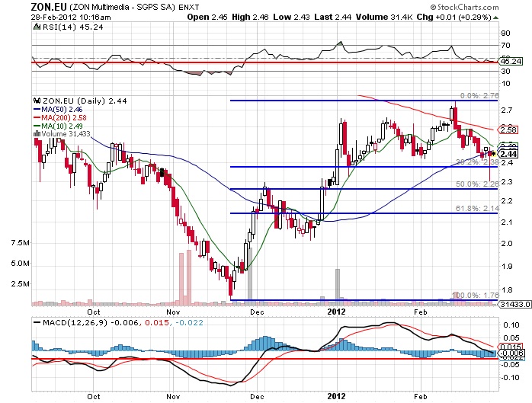This screenshot has width=532, height=403.
Task: Click the ZON.EU ticker symbol title
Action: tap(49, 6)
